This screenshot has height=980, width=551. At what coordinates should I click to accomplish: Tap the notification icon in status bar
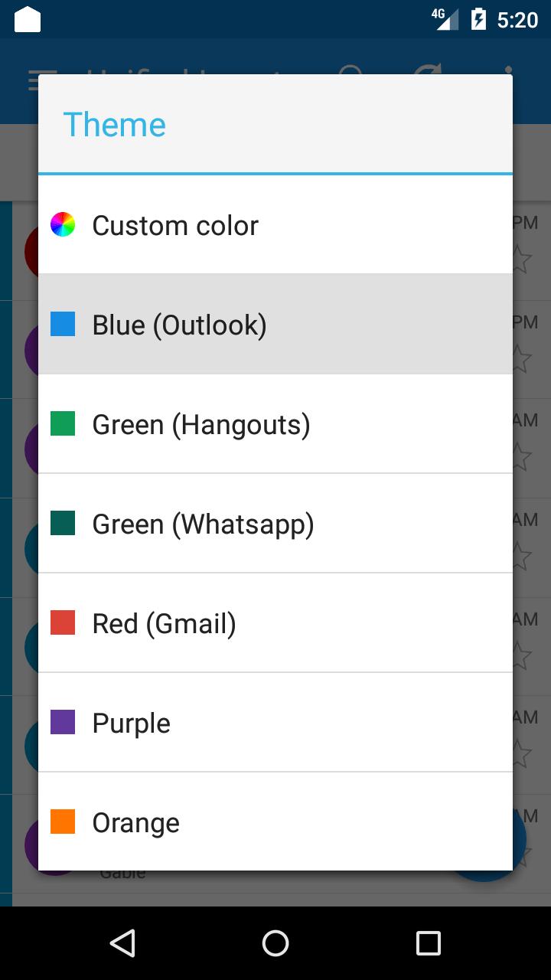pos(28,19)
